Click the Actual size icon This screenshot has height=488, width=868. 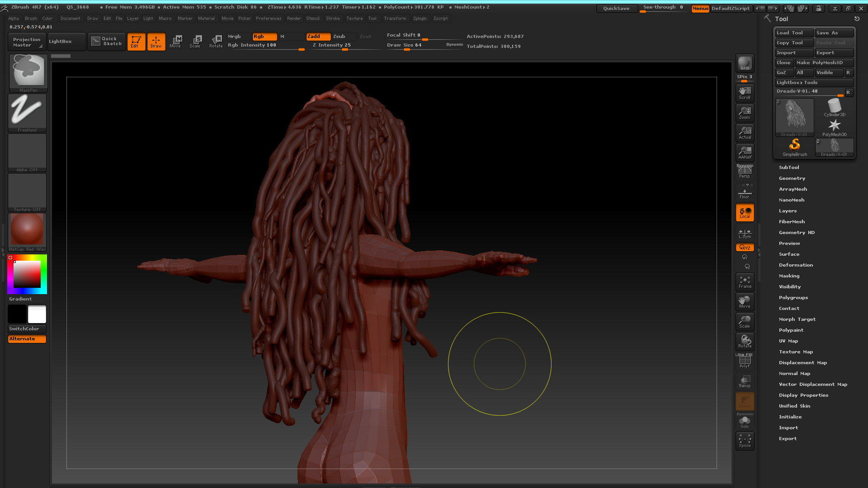pos(745,132)
